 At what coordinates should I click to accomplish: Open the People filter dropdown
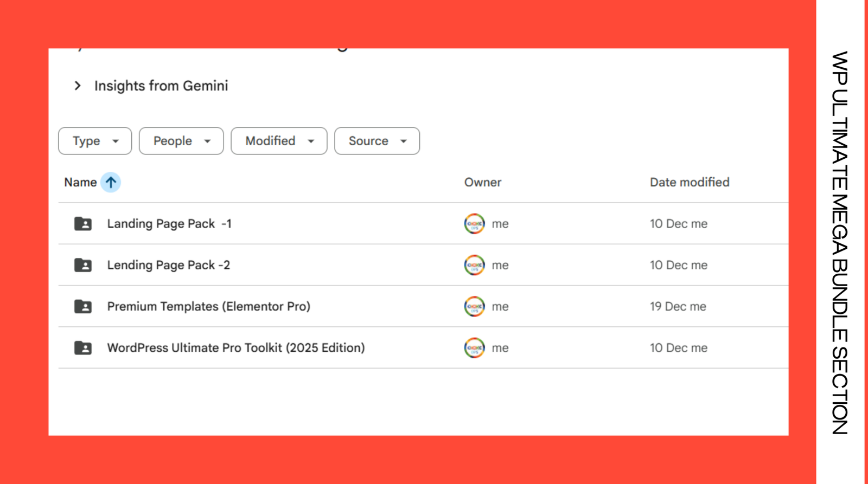coord(181,141)
